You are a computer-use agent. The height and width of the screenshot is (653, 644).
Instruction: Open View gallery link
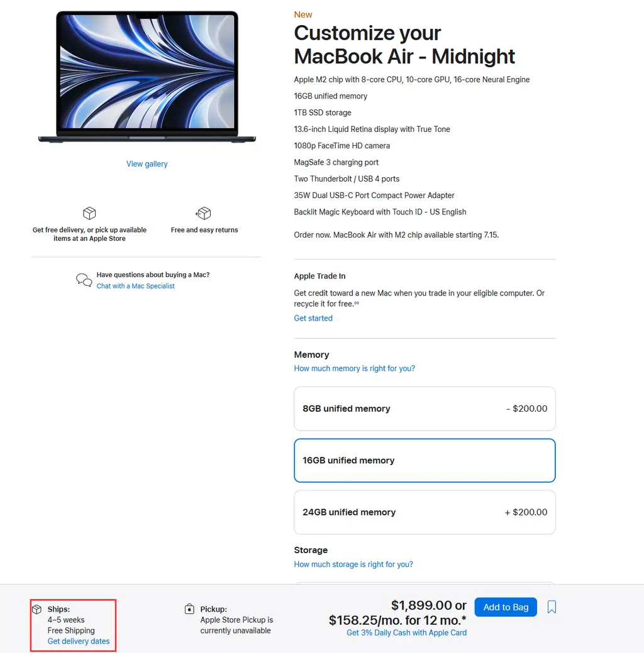tap(147, 164)
